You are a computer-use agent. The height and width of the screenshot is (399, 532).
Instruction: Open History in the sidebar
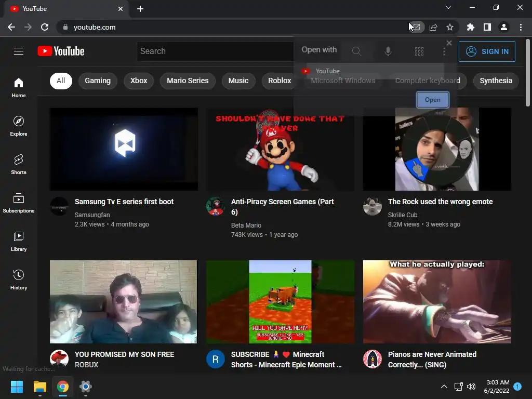click(19, 280)
